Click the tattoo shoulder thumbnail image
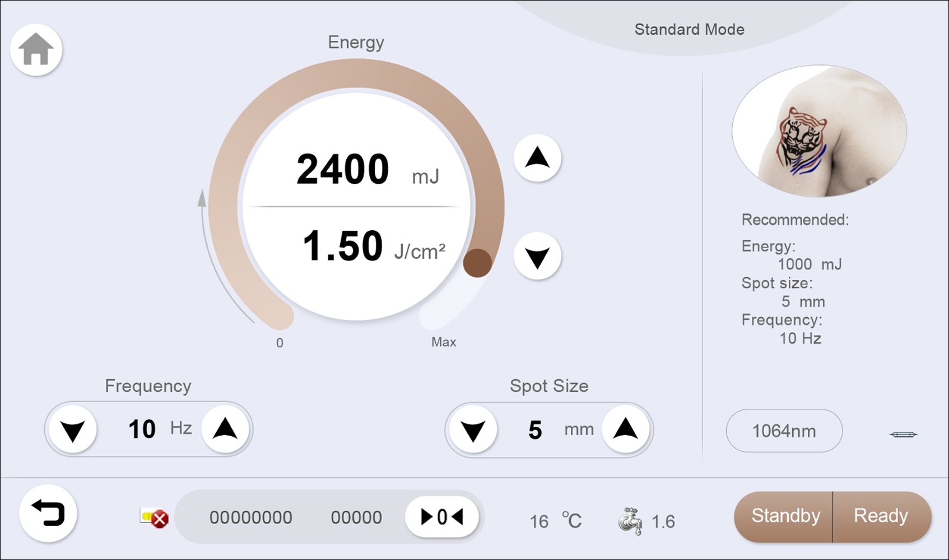Screen dimensions: 949x560 819,131
